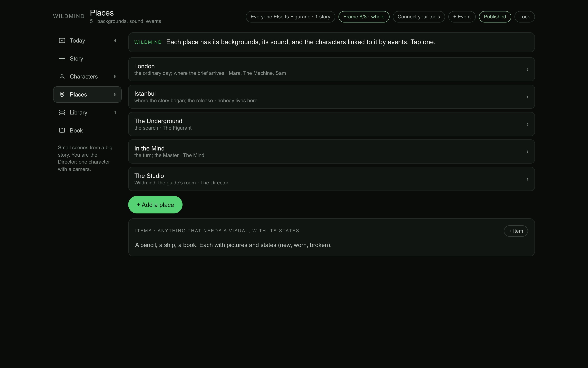Click London's 'Mara, The Machine, Sam' subtitle
Screen dimensions: 588x368
coord(257,73)
